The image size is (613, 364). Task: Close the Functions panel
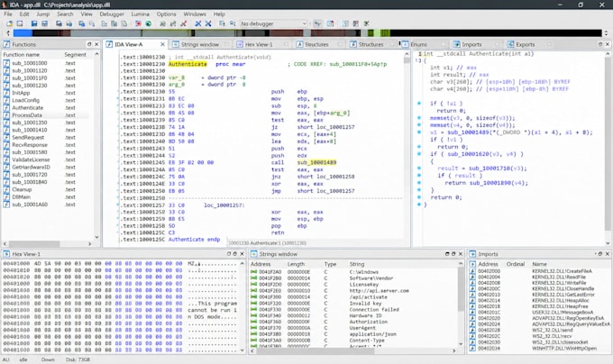click(96, 44)
